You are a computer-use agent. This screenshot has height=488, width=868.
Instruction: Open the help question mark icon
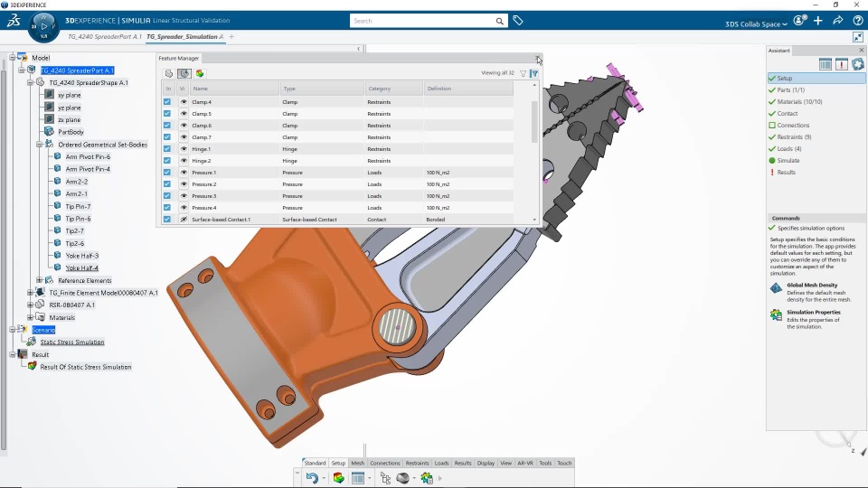(857, 21)
